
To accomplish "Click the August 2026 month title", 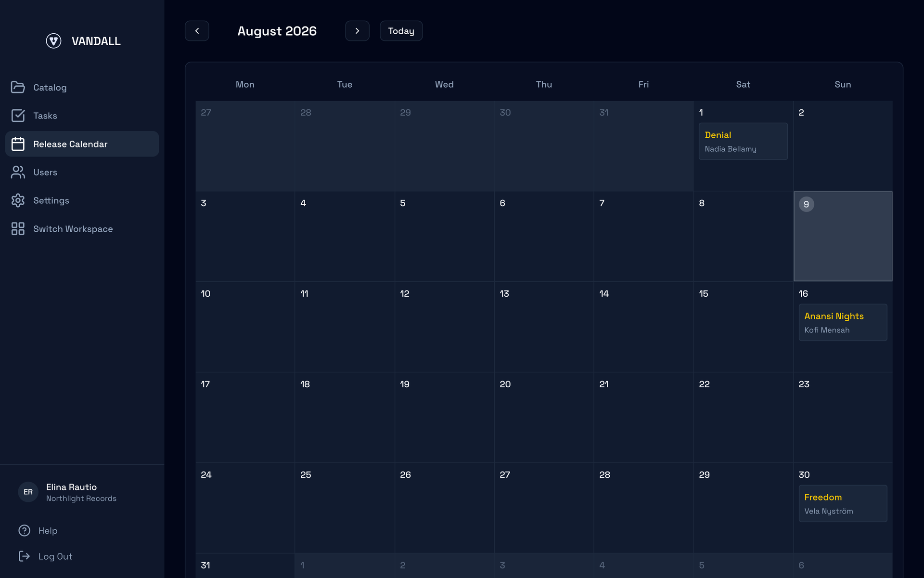I will click(x=277, y=31).
